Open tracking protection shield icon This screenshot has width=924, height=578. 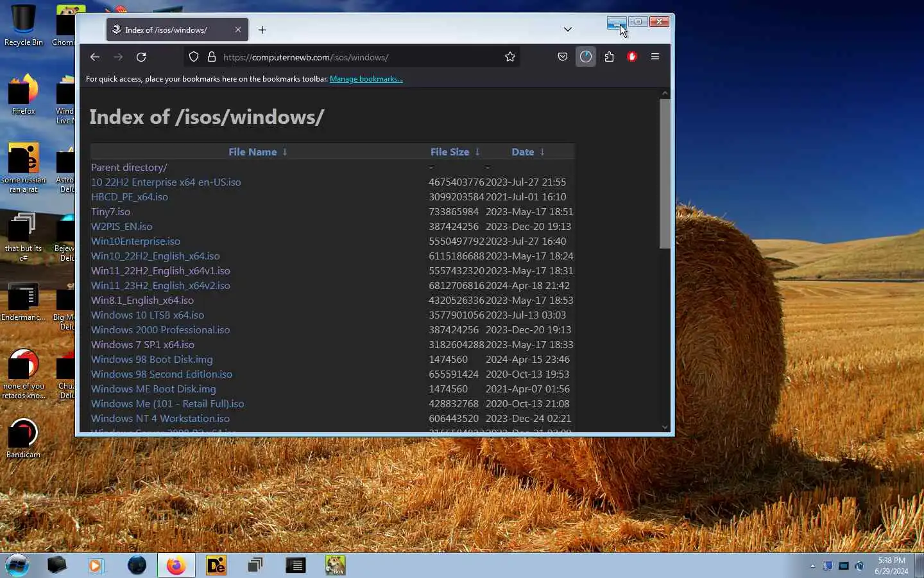coord(194,57)
